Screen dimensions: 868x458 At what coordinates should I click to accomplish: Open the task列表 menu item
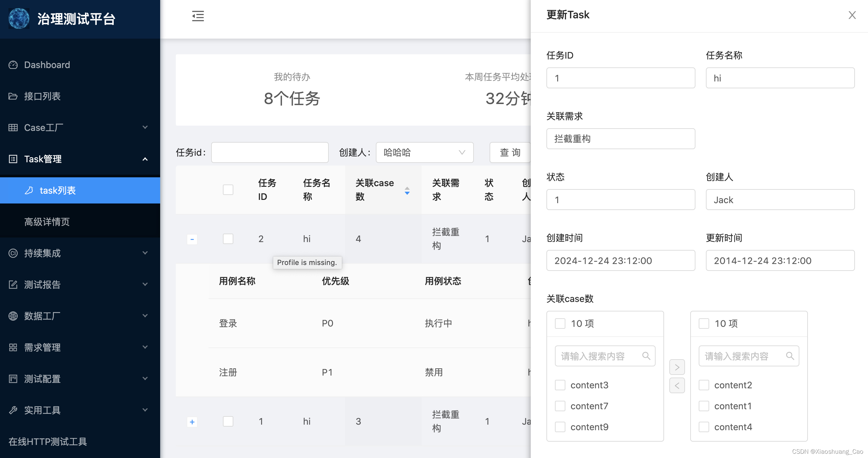pos(80,190)
